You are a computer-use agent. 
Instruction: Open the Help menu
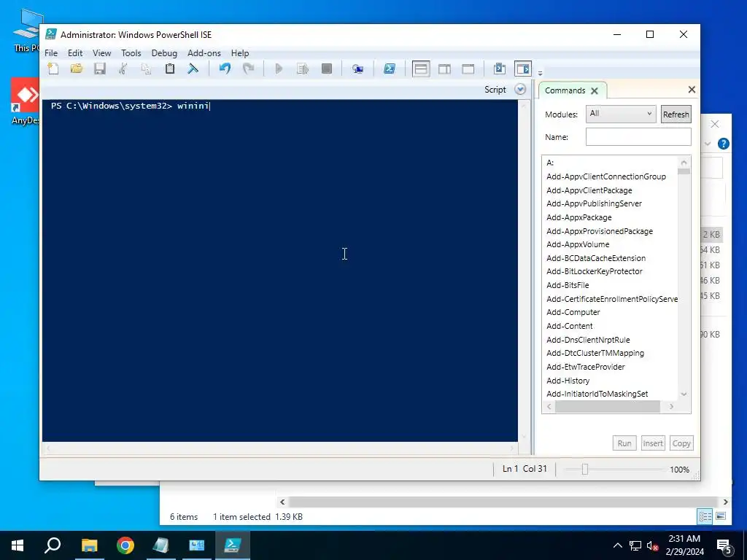tap(240, 52)
